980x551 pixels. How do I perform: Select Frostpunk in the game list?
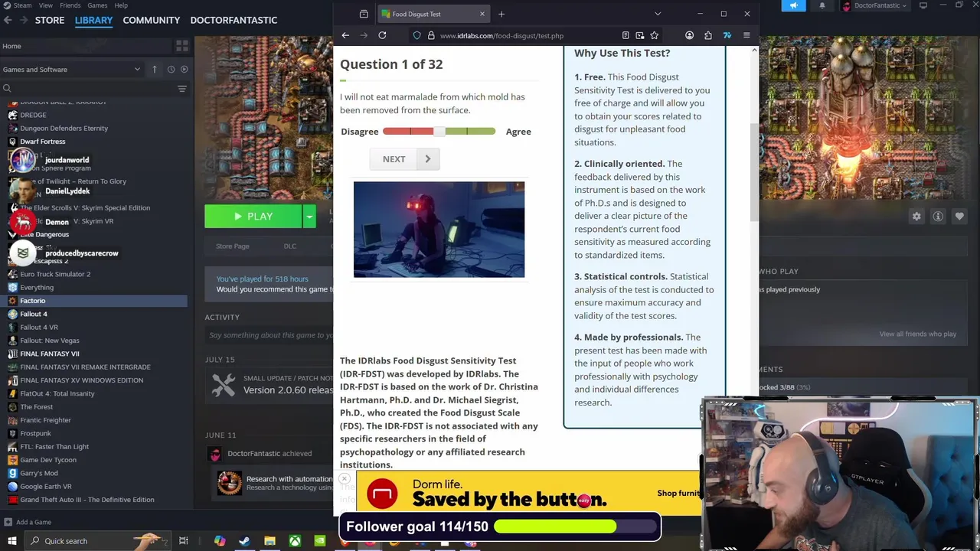[35, 433]
